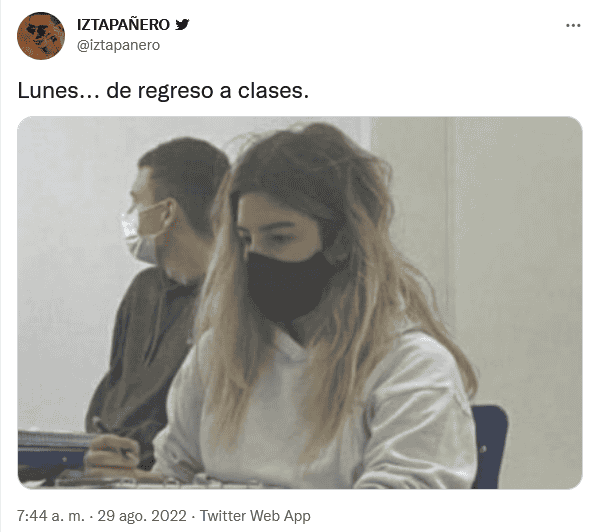Open the IZTAPAÑERO profile avatar
This screenshot has height=532, width=598.
(41, 36)
